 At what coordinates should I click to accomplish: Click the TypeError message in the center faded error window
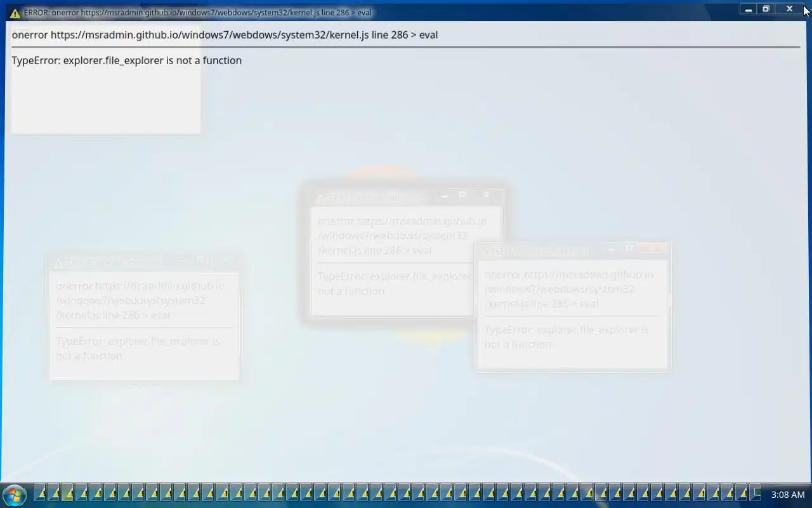pos(395,284)
